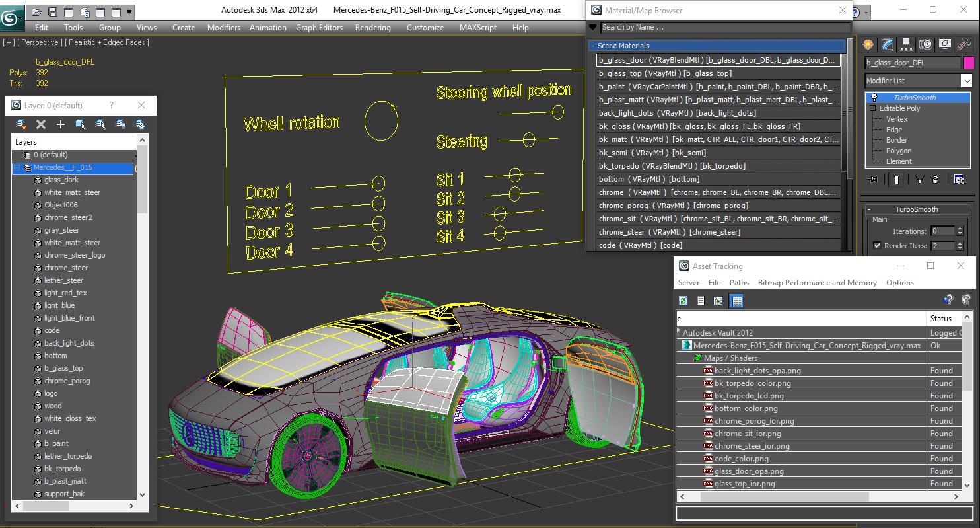Switch Asset Tracking to Table View icon

tap(737, 301)
